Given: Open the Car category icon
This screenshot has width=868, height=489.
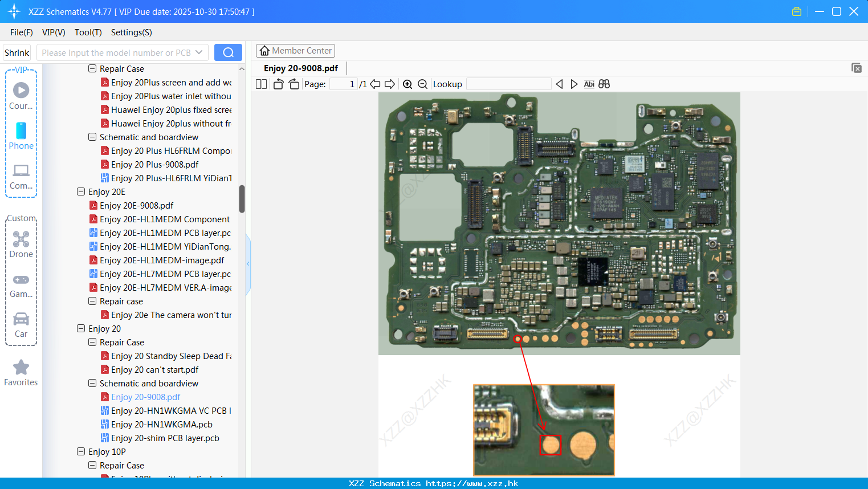Looking at the screenshot, I should pos(21,324).
